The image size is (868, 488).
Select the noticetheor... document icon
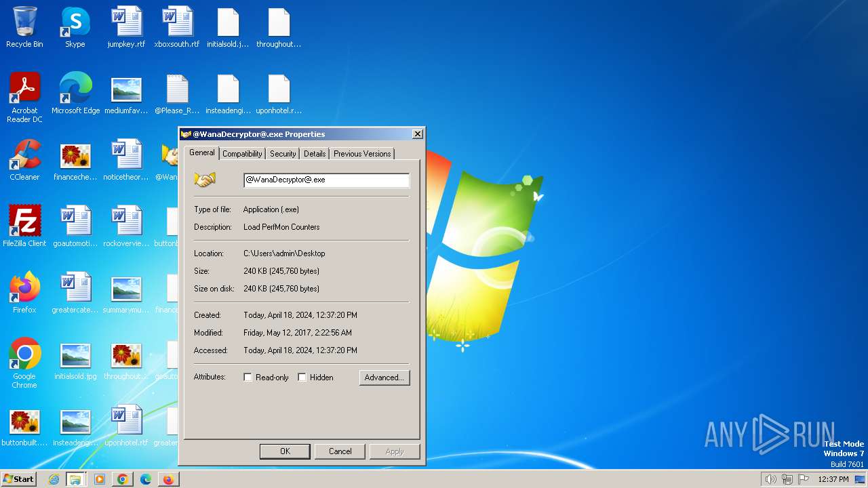click(126, 160)
